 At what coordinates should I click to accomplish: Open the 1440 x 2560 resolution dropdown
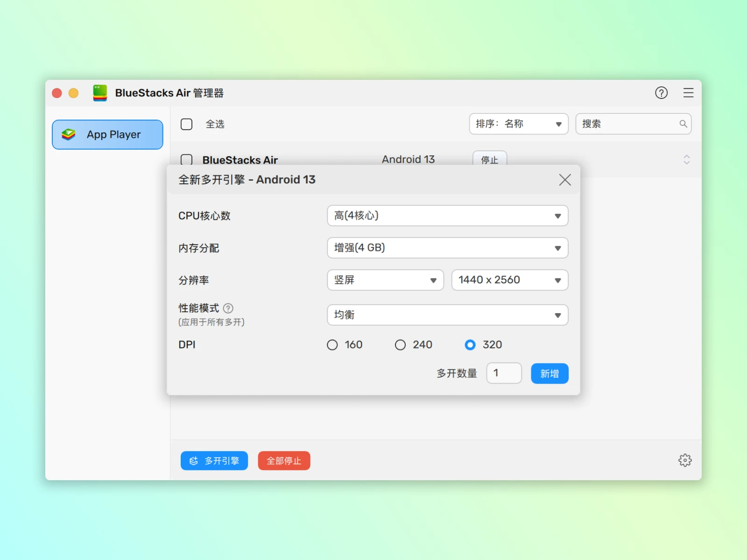[510, 280]
